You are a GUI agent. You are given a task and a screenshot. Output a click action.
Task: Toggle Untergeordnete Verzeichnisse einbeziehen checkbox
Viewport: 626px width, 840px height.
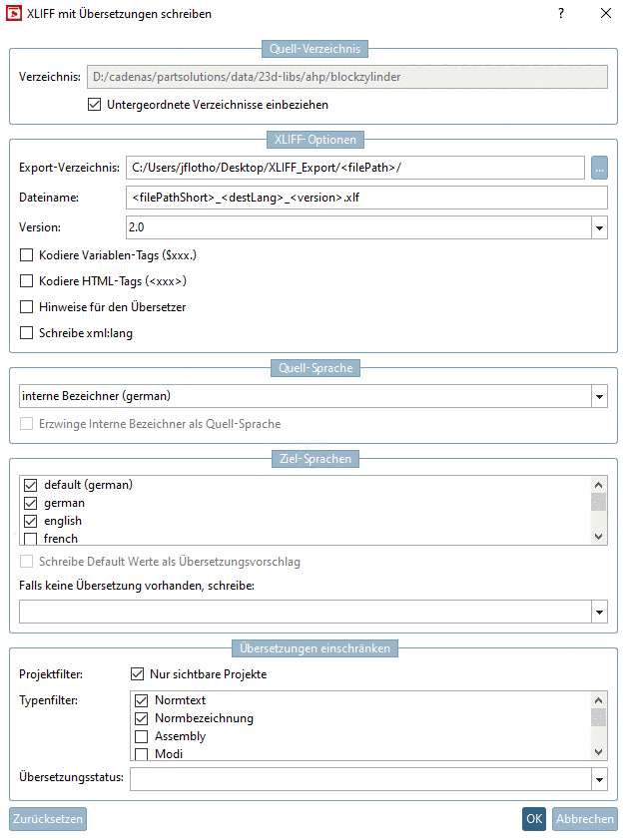click(x=95, y=104)
